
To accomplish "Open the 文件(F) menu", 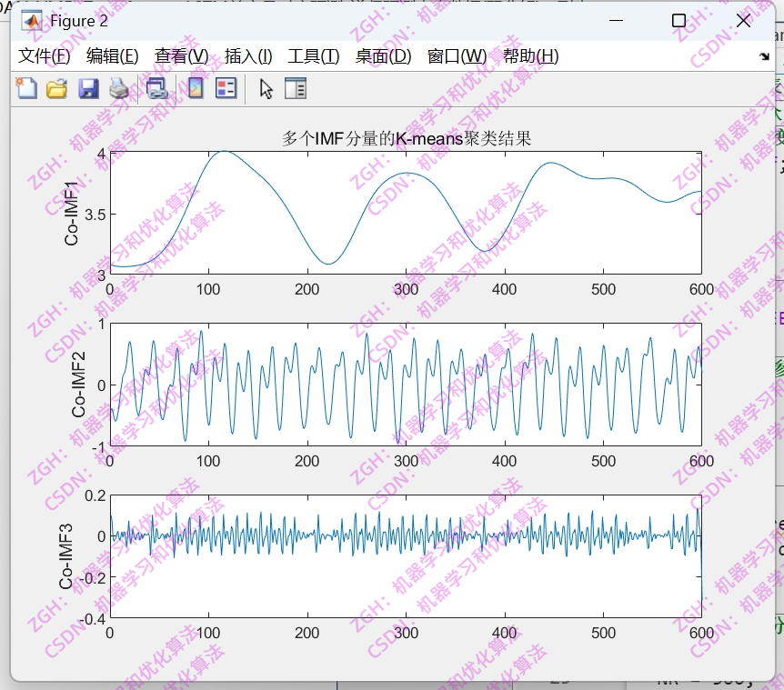I will coord(44,56).
